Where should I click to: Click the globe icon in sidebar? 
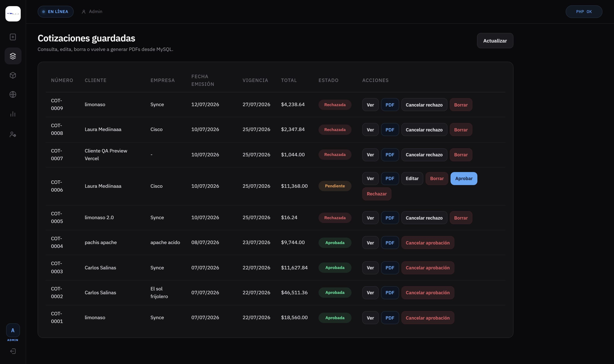point(13,94)
